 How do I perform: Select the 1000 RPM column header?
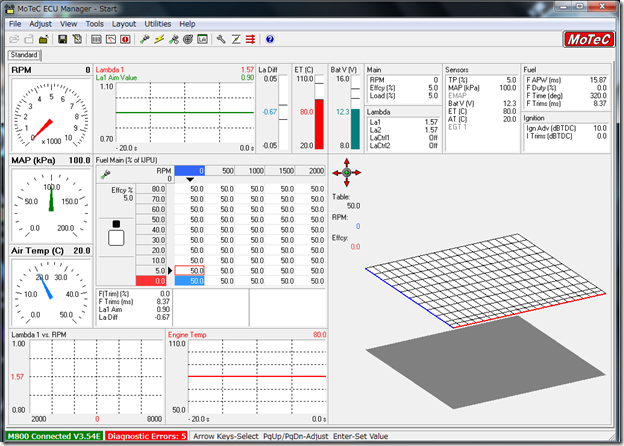[250, 171]
